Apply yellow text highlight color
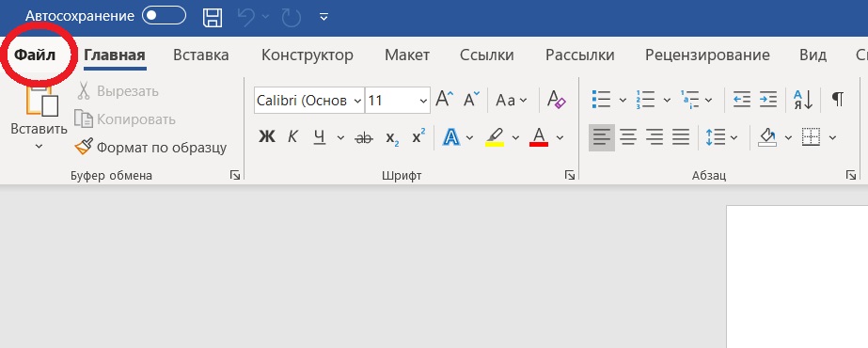 coord(495,137)
